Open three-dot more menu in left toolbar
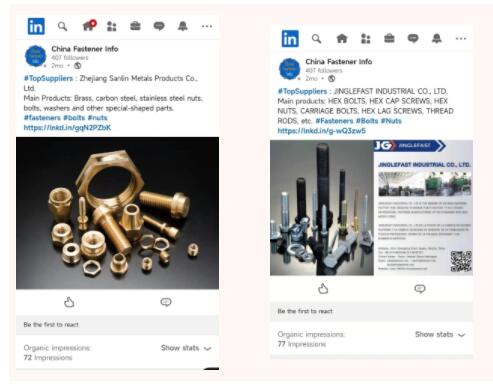Screen dimensions: 493x387 coord(207,26)
